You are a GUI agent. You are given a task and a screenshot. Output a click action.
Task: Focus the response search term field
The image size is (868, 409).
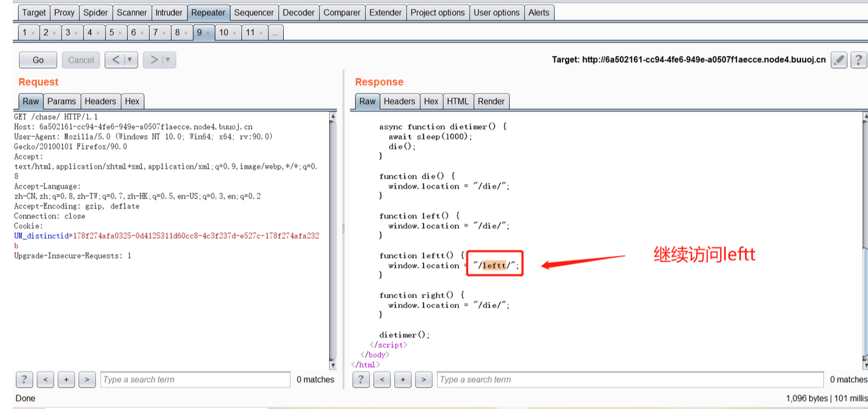(x=630, y=379)
